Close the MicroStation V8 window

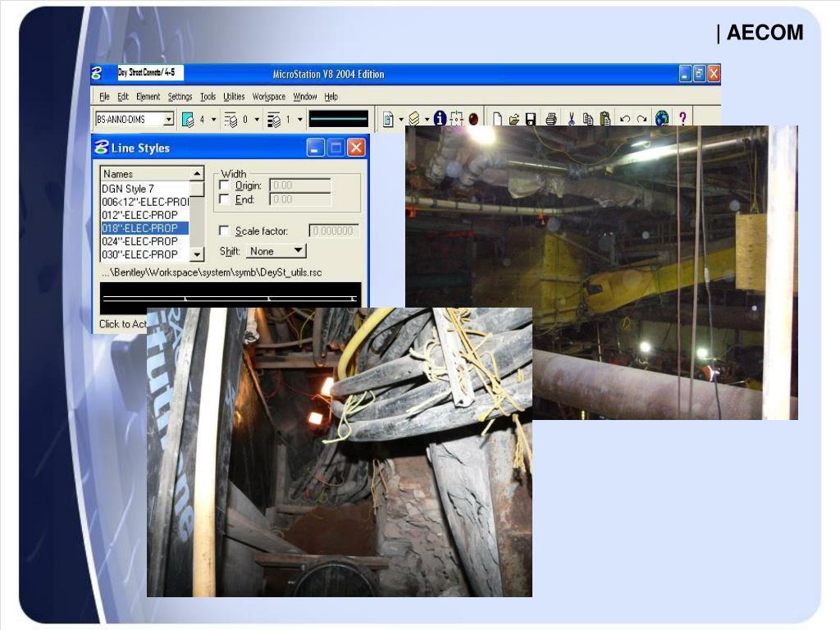(x=714, y=73)
